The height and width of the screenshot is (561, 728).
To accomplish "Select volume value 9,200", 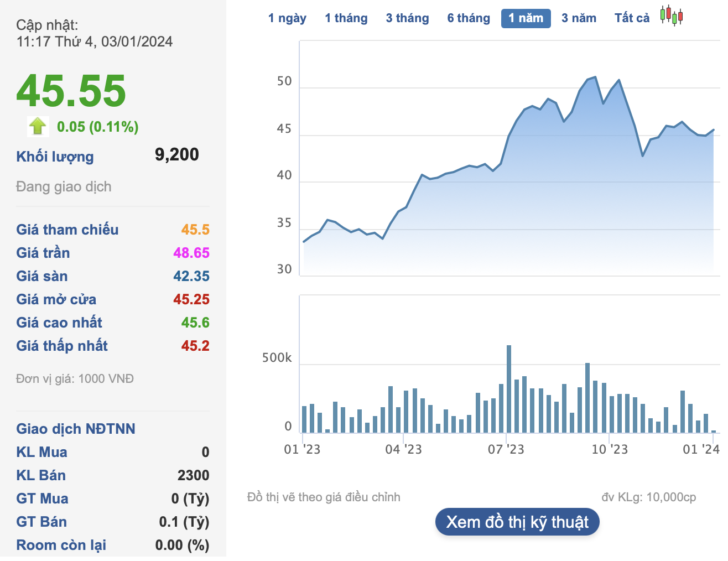I will tap(176, 154).
